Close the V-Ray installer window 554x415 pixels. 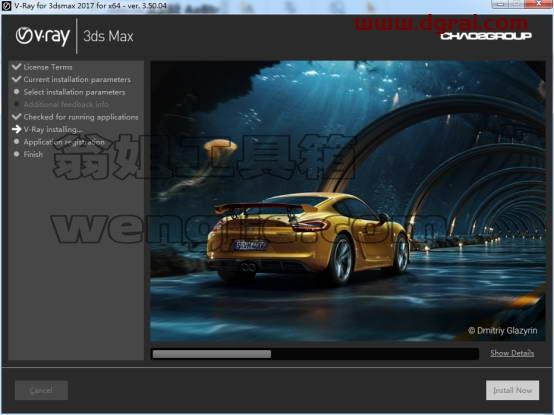[x=538, y=4]
